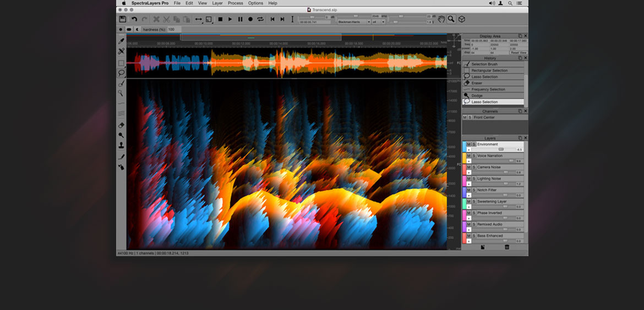Image resolution: width=644 pixels, height=310 pixels.
Task: Select the Zoom magnifier tool
Action: 451,19
